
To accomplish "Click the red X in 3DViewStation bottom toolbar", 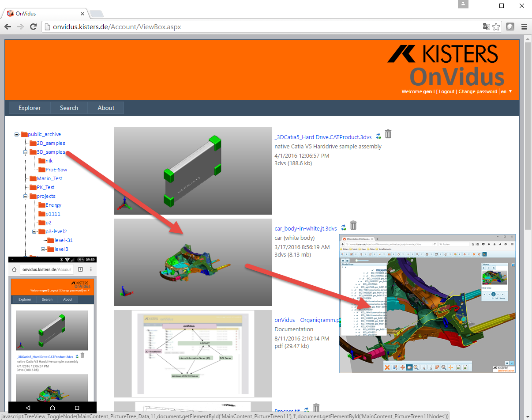I will [387, 367].
